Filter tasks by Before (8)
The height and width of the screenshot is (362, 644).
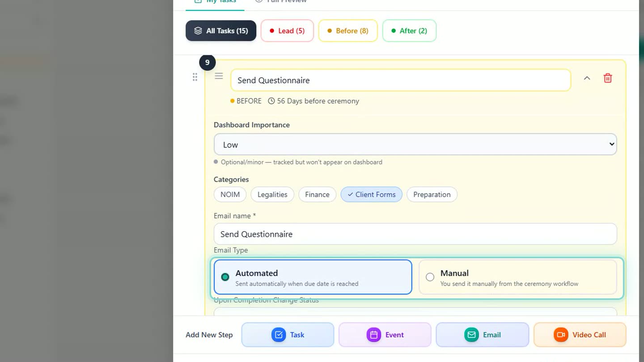(x=348, y=31)
